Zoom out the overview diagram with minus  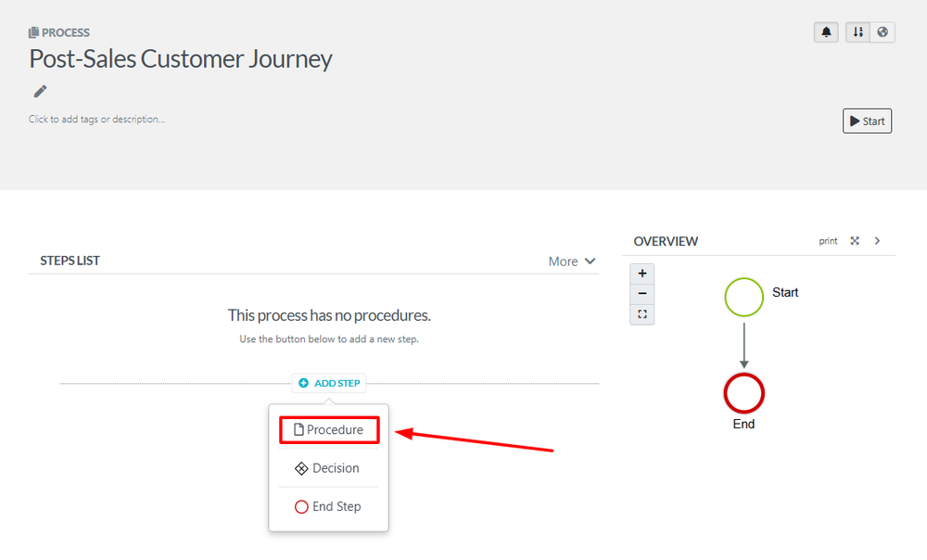coord(641,294)
